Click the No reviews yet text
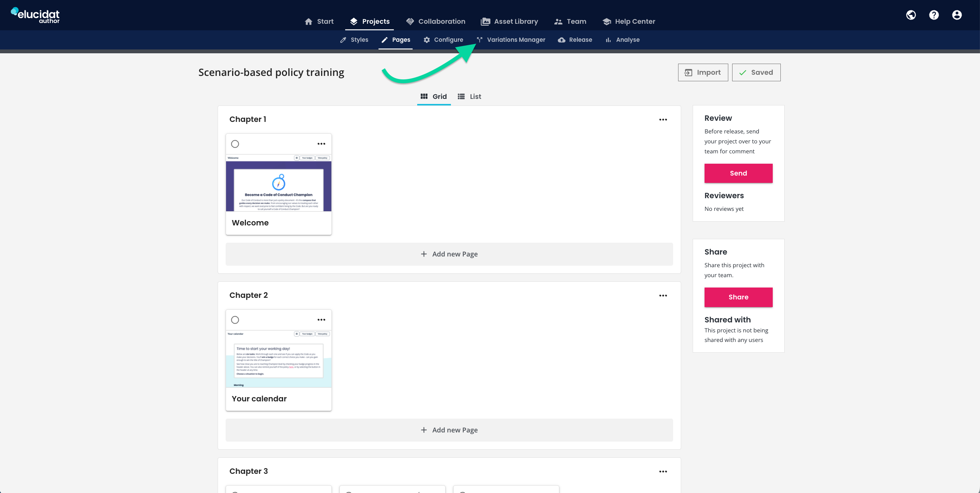 click(x=724, y=209)
